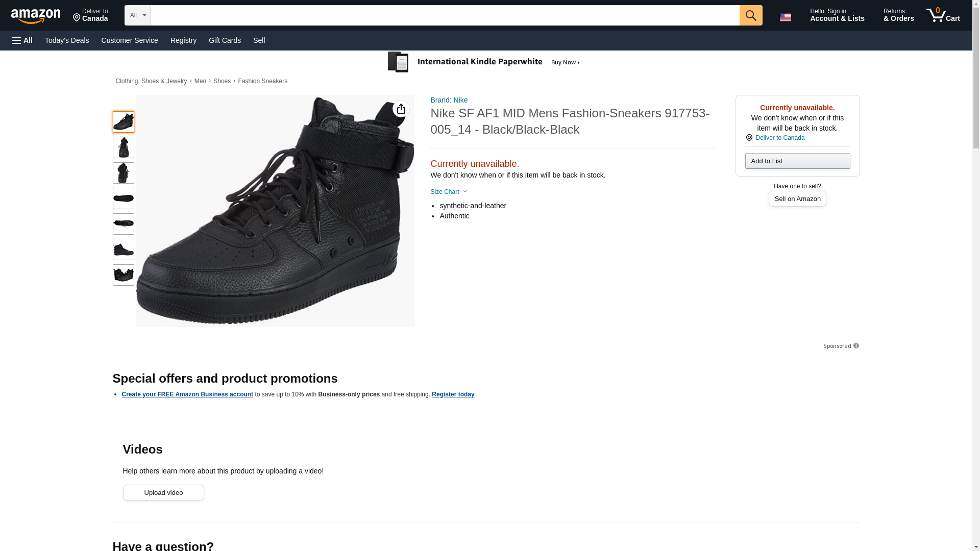Viewport: 980px width, 551px height.
Task: Click the magnifying glass search button
Action: [750, 15]
